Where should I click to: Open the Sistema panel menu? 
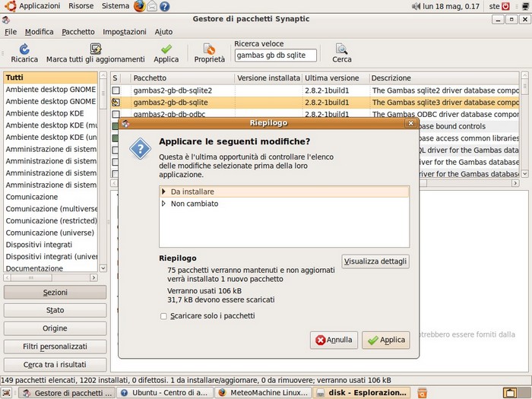tap(116, 6)
